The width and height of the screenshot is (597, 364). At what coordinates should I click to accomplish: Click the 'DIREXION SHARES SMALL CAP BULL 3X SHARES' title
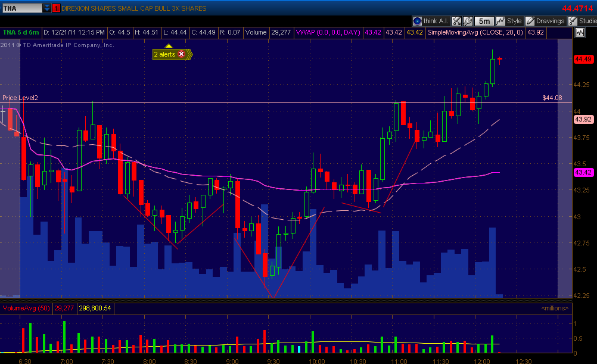tap(134, 8)
